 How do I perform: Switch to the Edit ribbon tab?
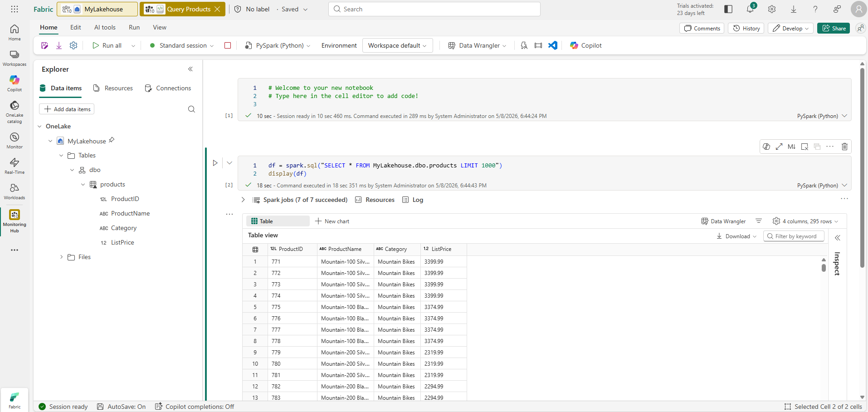coord(76,27)
